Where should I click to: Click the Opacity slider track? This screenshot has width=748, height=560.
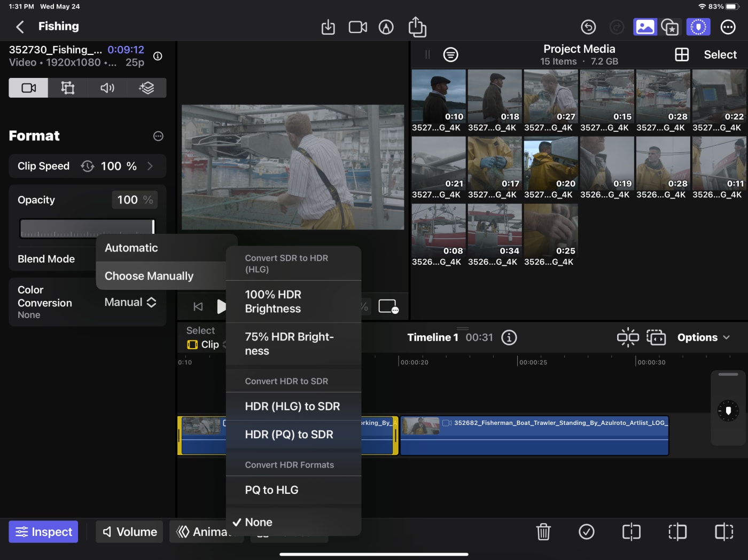click(87, 228)
